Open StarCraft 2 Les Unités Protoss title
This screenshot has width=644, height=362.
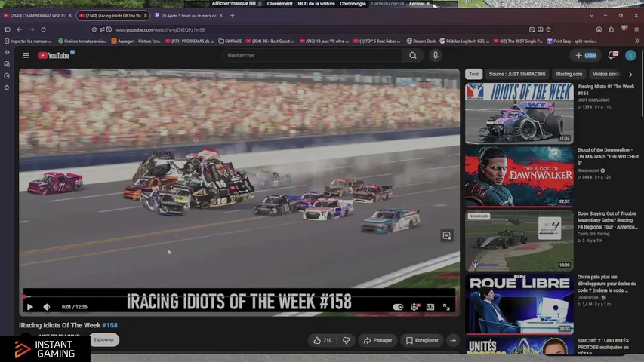pos(603,347)
